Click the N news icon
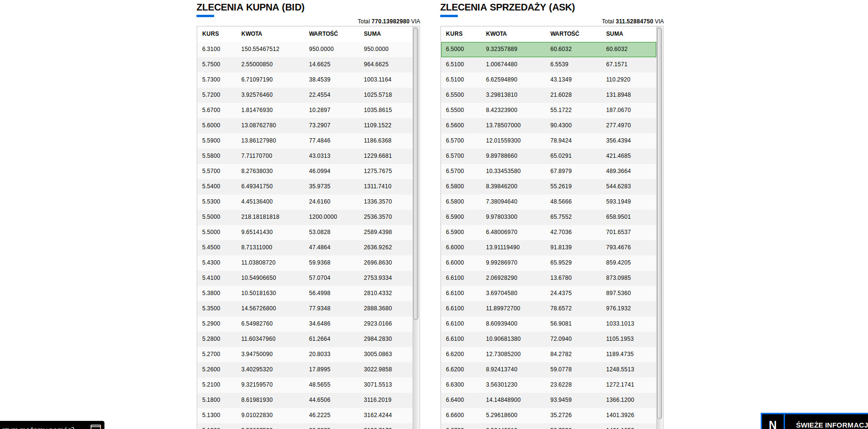 point(773,424)
